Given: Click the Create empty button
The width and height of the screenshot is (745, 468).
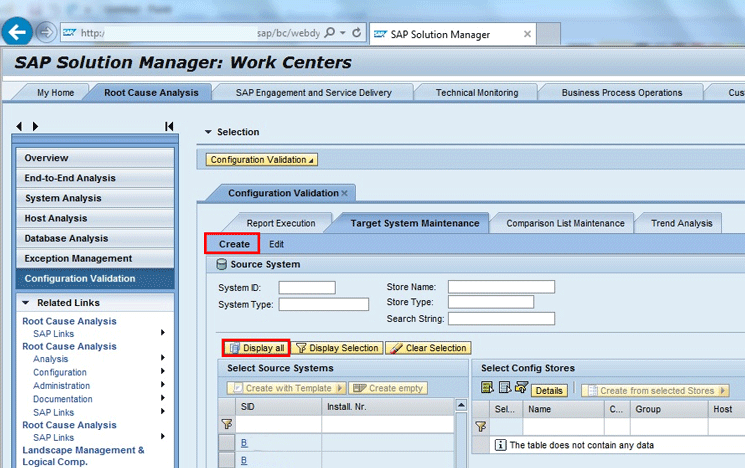Looking at the screenshot, I should tap(388, 388).
